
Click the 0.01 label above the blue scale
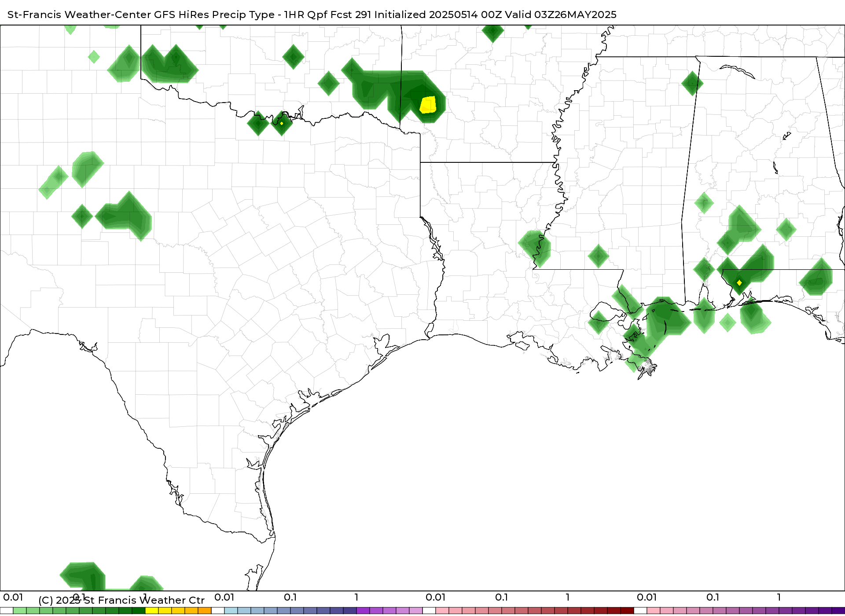pos(224,598)
